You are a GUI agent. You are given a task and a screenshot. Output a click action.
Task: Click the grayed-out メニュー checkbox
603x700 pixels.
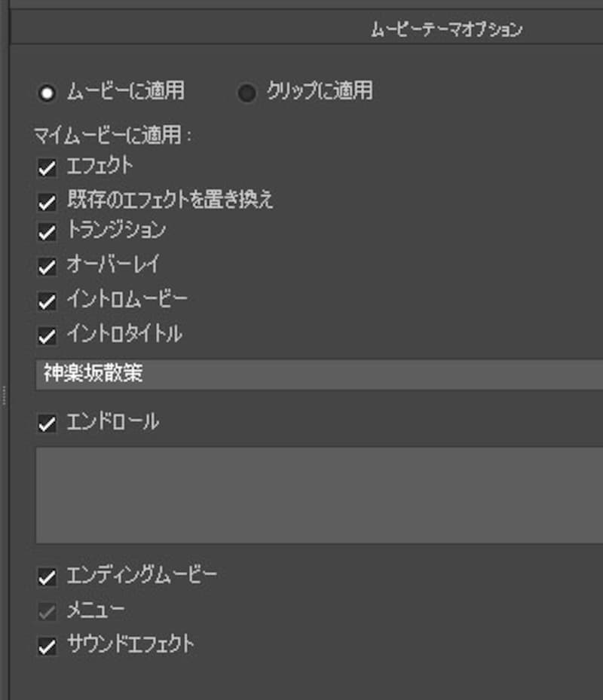point(47,611)
